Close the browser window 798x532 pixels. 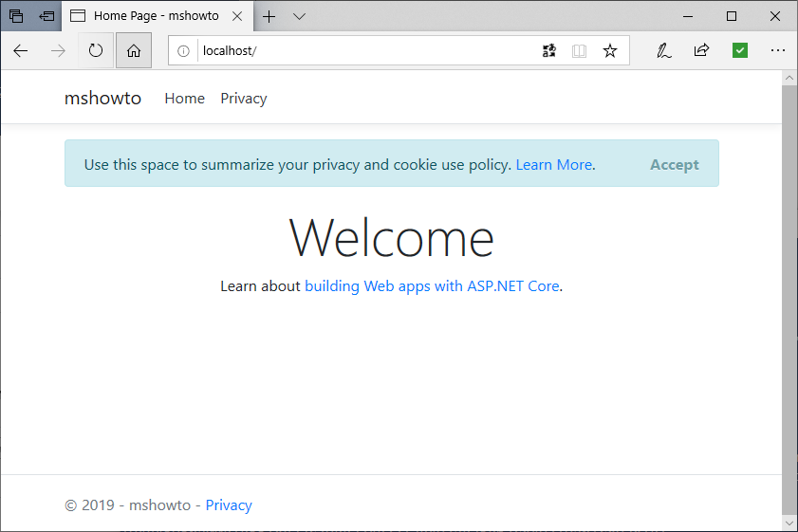pyautogui.click(x=775, y=16)
